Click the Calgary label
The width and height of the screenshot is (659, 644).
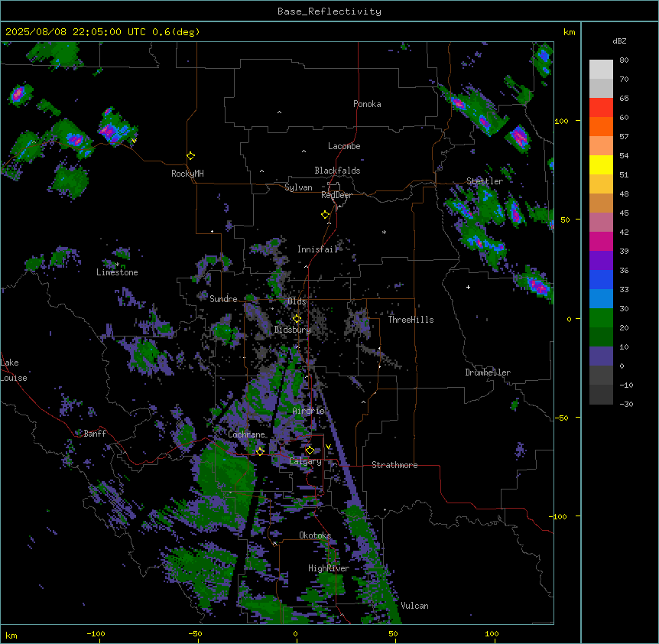pos(305,461)
